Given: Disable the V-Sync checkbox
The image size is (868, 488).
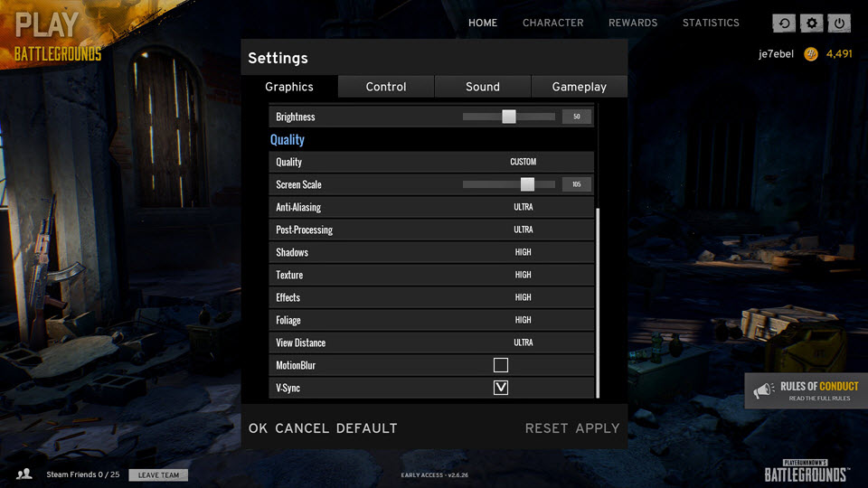Looking at the screenshot, I should coord(500,388).
